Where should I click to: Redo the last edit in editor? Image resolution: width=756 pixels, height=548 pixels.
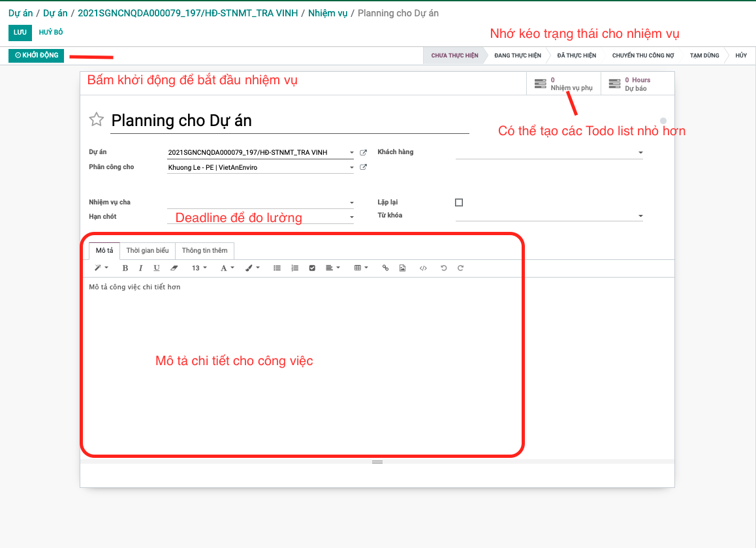tap(460, 268)
